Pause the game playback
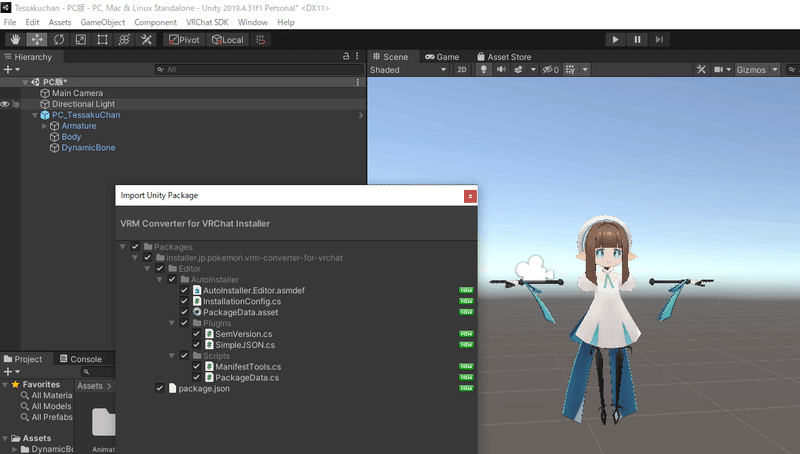This screenshot has width=800, height=454. [x=637, y=40]
